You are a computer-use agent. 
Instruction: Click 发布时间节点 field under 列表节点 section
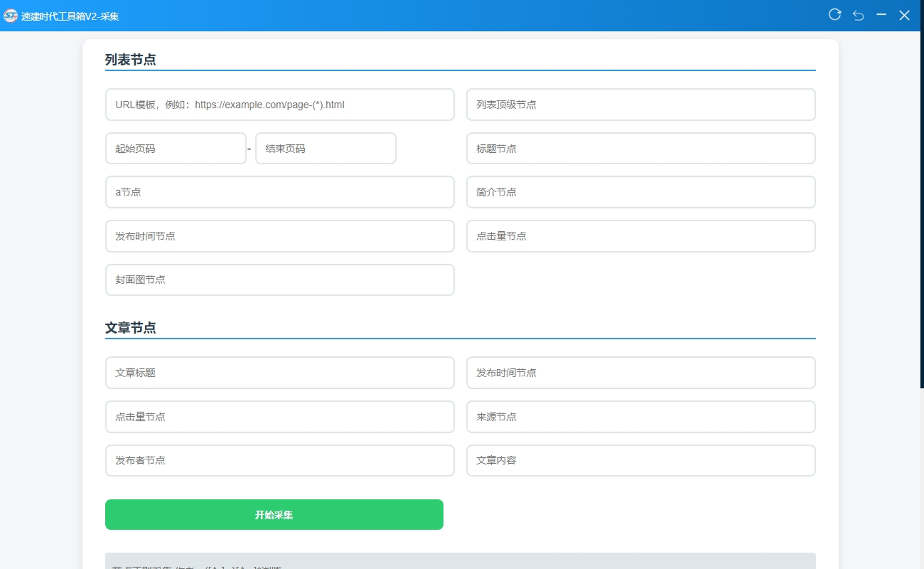280,236
